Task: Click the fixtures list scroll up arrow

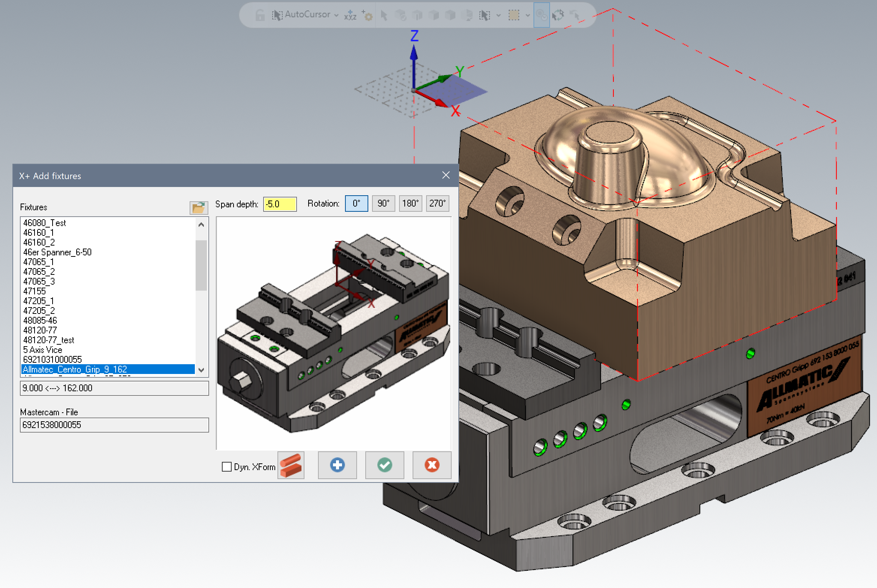Action: tap(201, 225)
